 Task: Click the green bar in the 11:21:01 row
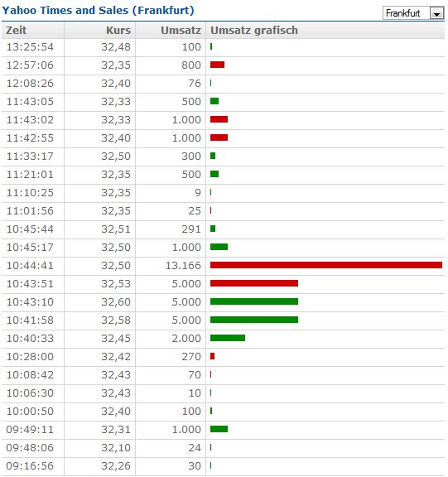click(214, 174)
